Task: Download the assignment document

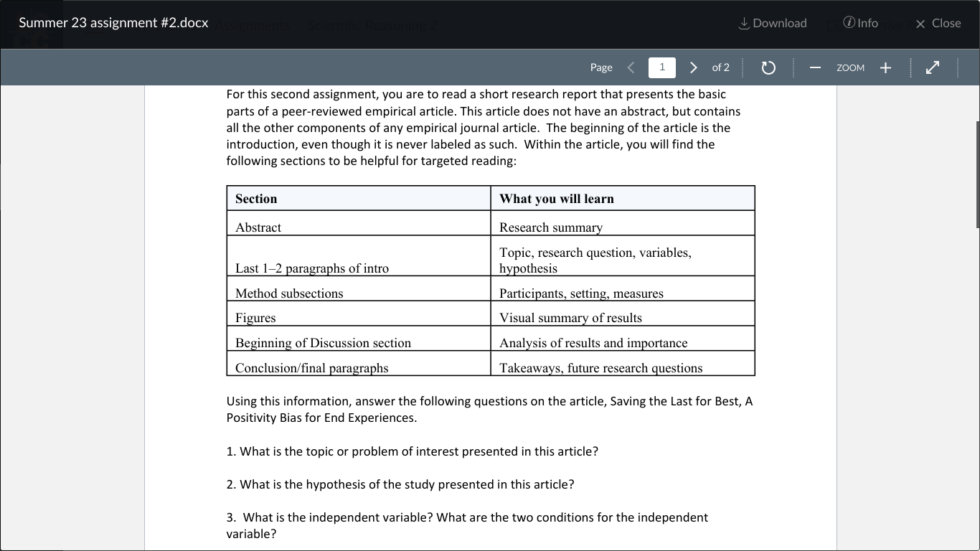Action: click(772, 22)
